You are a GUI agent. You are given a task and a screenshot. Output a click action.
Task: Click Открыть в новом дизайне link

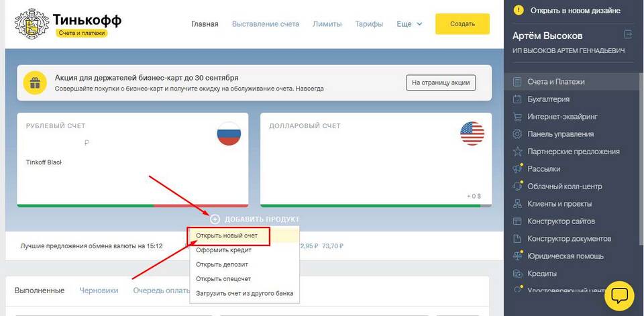click(576, 11)
